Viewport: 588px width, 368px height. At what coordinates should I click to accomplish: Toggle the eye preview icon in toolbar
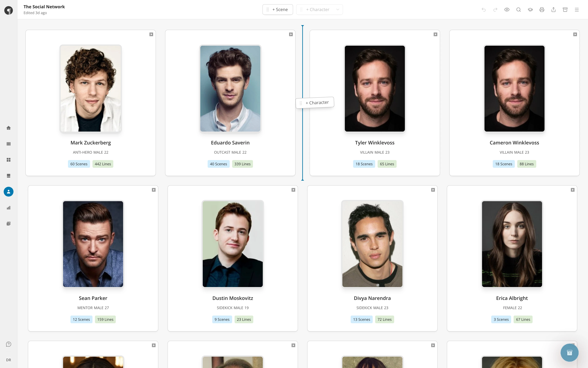click(x=507, y=10)
